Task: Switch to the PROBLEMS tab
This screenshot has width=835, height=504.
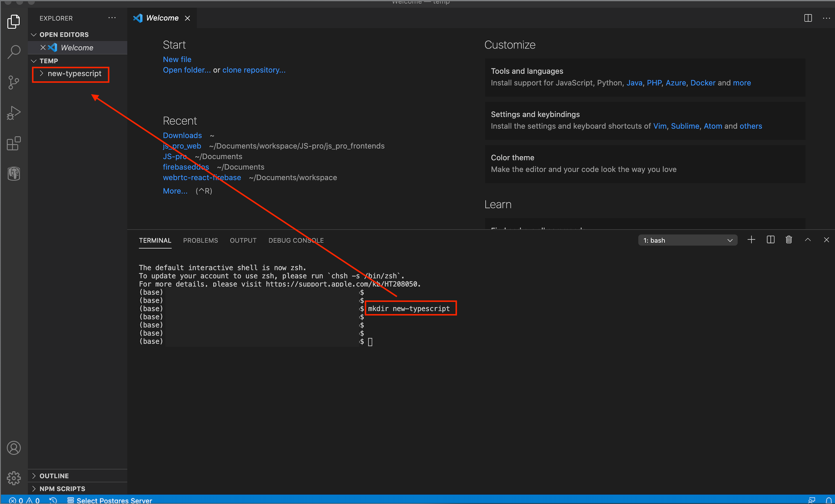Action: 200,240
